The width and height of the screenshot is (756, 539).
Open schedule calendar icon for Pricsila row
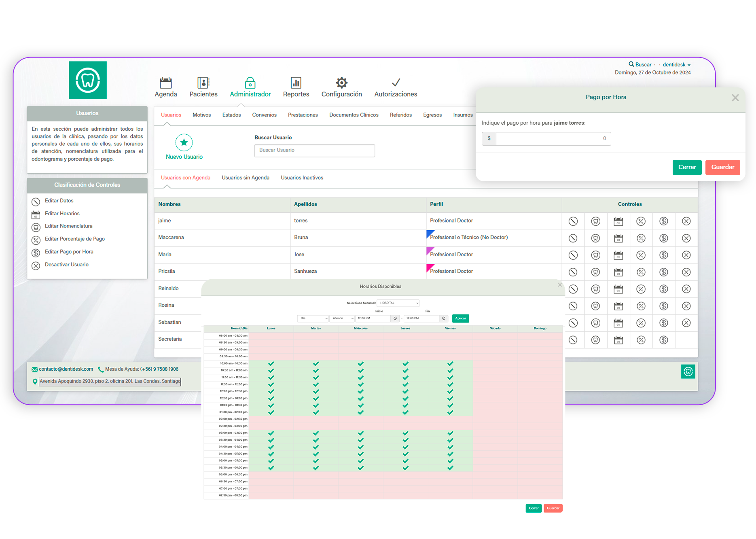pyautogui.click(x=618, y=272)
